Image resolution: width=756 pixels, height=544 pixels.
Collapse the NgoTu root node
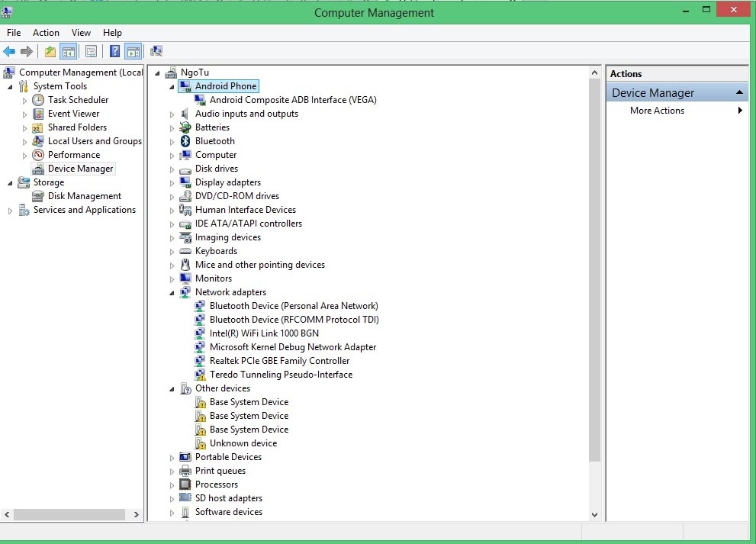click(x=157, y=74)
